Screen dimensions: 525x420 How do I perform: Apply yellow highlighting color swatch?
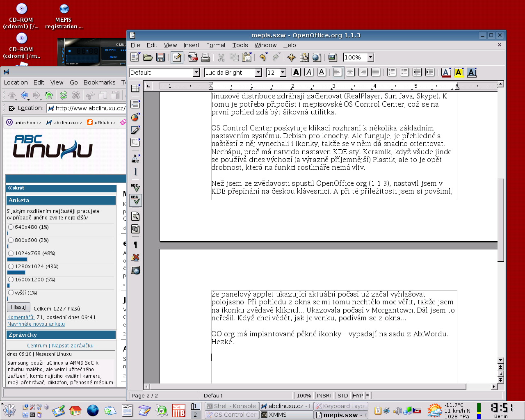pos(459,73)
